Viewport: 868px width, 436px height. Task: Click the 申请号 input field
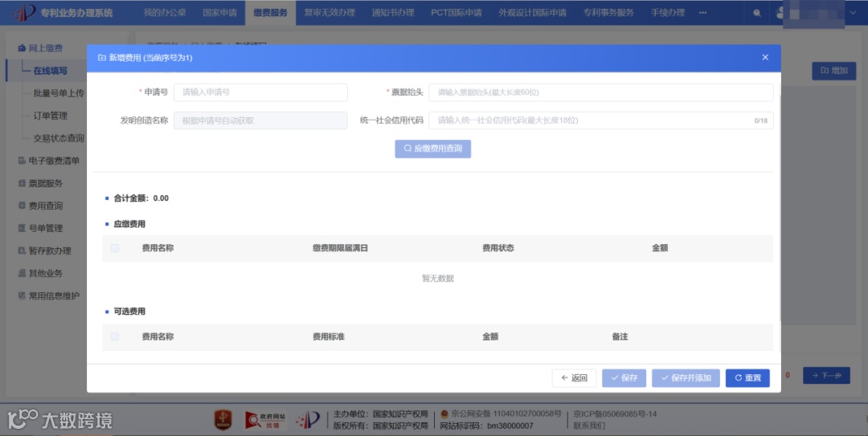tap(260, 92)
